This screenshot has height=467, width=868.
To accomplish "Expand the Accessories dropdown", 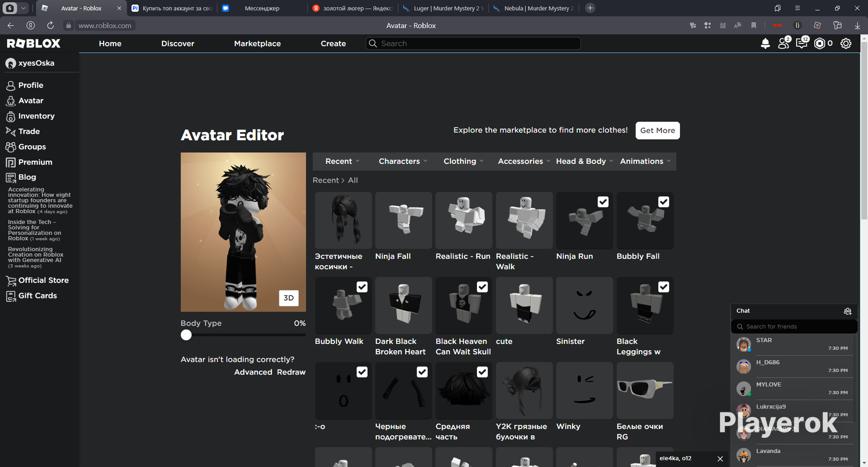I will [524, 161].
